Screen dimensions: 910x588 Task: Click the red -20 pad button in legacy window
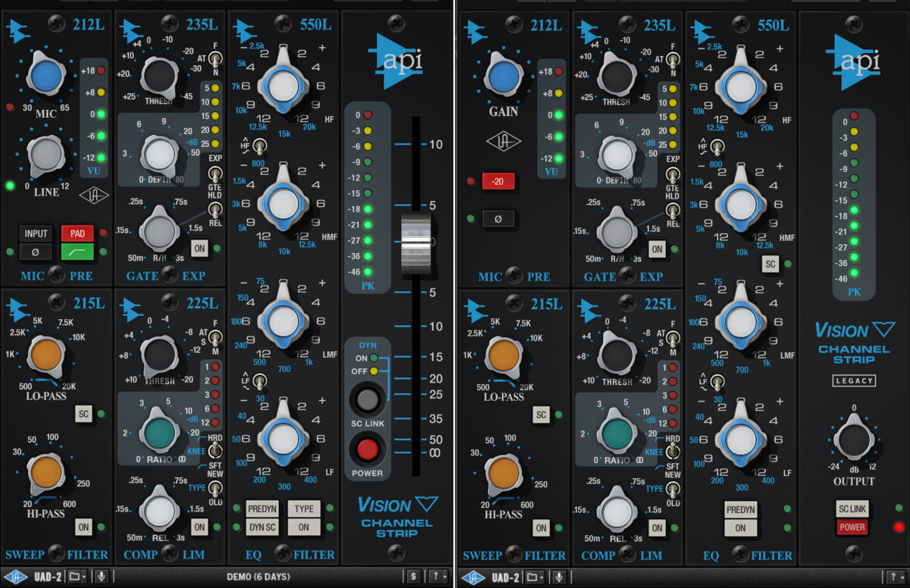pos(499,181)
